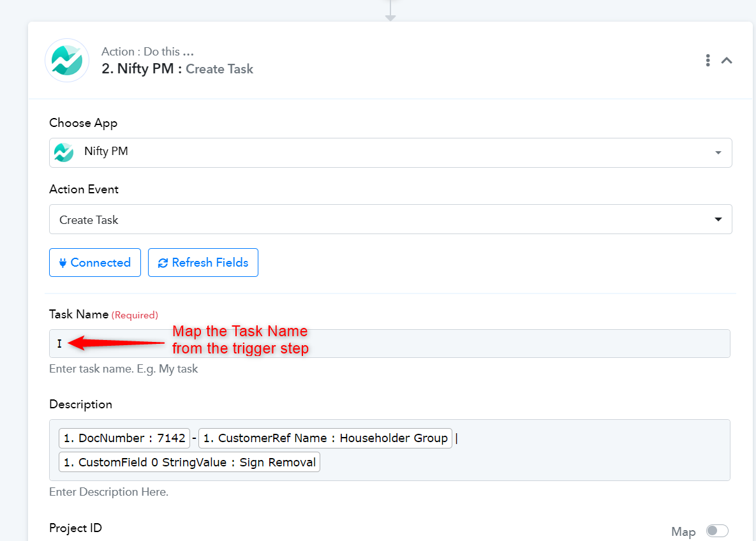This screenshot has height=541, width=756.
Task: Click the Project ID label
Action: [76, 528]
